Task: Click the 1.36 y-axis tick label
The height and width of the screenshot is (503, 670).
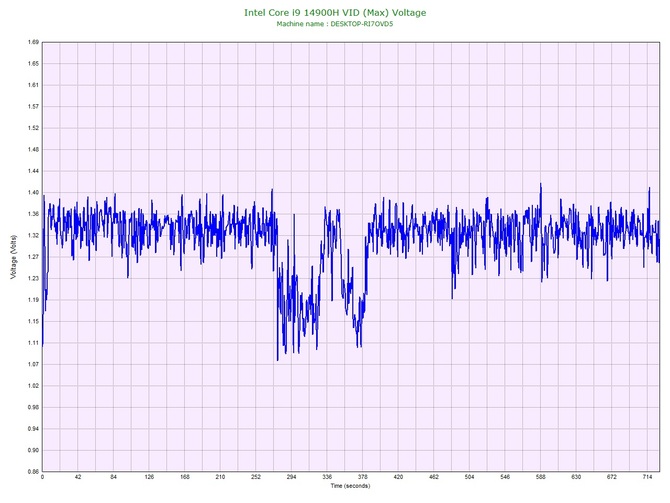Action: tap(33, 214)
